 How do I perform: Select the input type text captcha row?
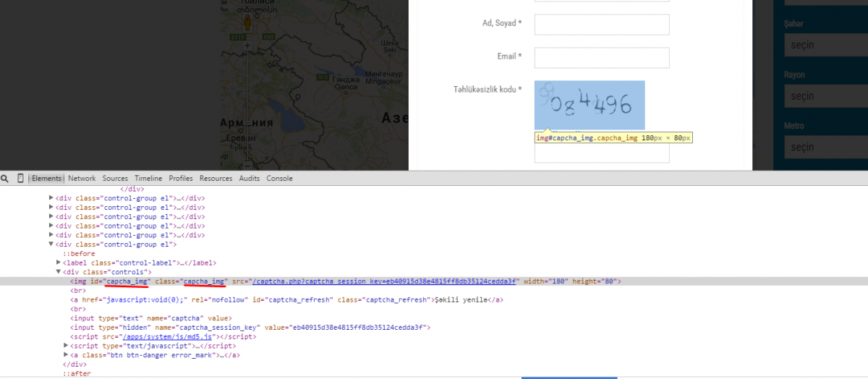click(150, 318)
